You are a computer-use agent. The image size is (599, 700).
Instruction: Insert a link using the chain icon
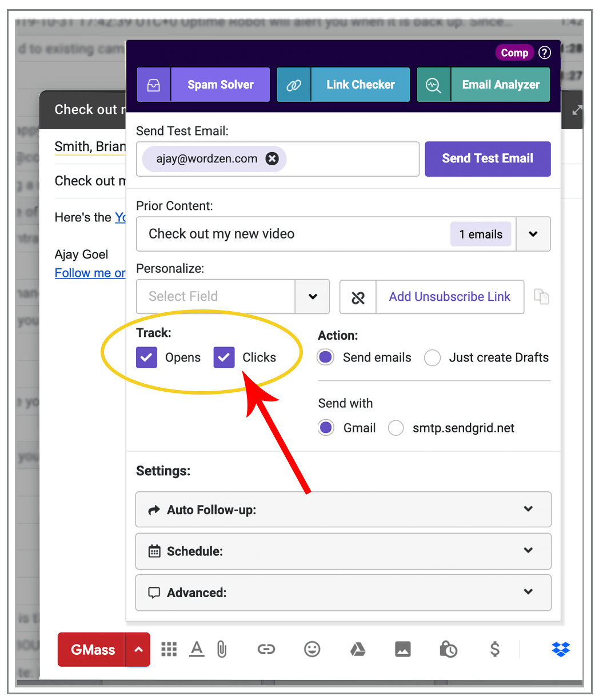tap(266, 649)
